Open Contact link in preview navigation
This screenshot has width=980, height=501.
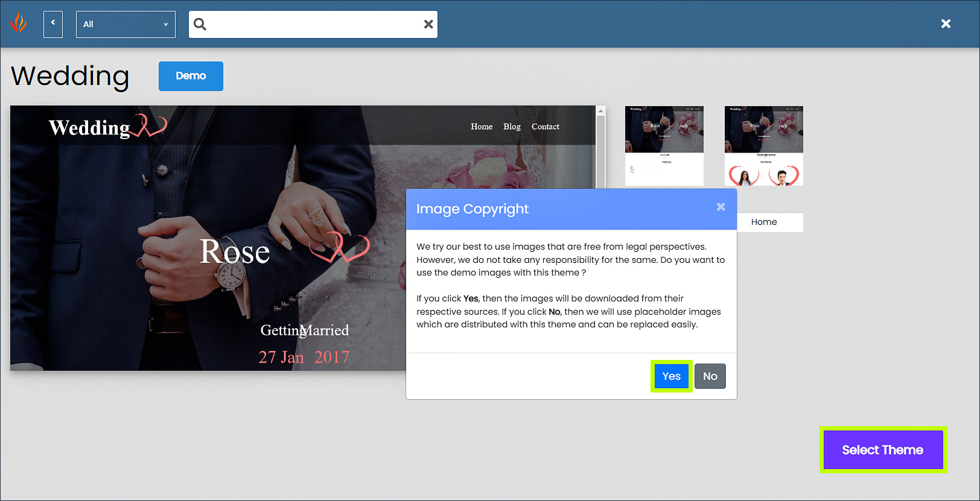[x=546, y=127]
